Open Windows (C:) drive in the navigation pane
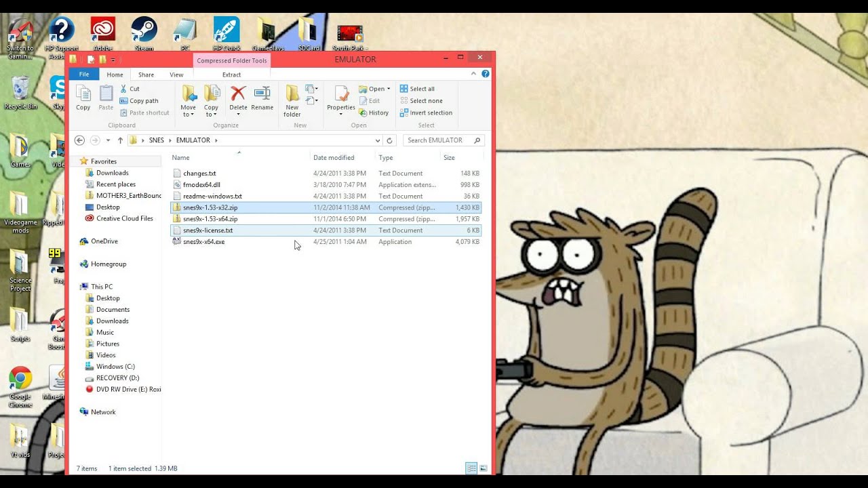The width and height of the screenshot is (868, 488). coord(111,367)
